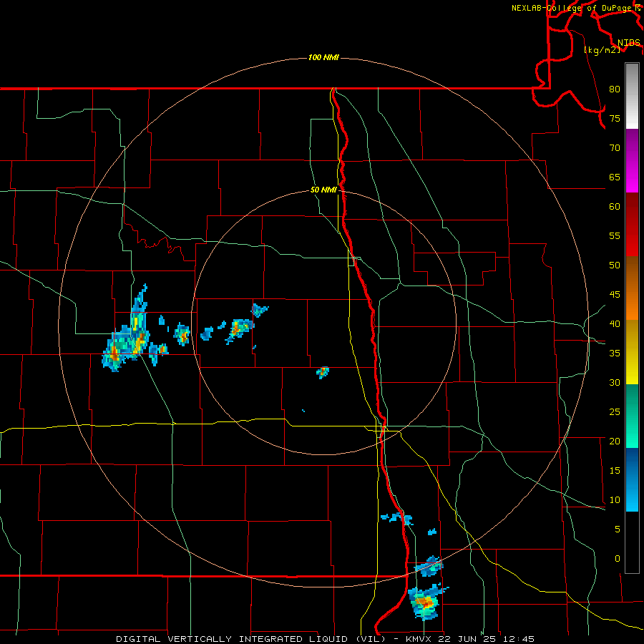Click the 75 value on the color scale

pyautogui.click(x=615, y=119)
